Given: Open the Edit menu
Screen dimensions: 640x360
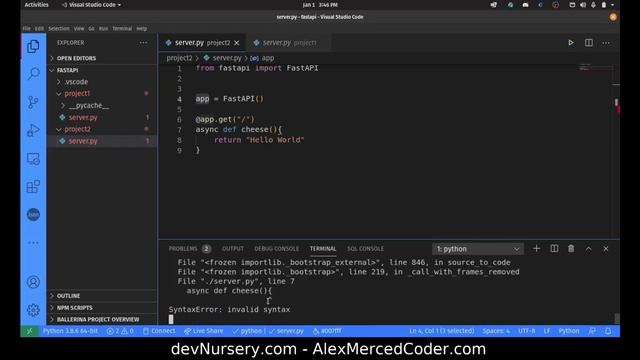Looking at the screenshot, I should tap(39, 29).
